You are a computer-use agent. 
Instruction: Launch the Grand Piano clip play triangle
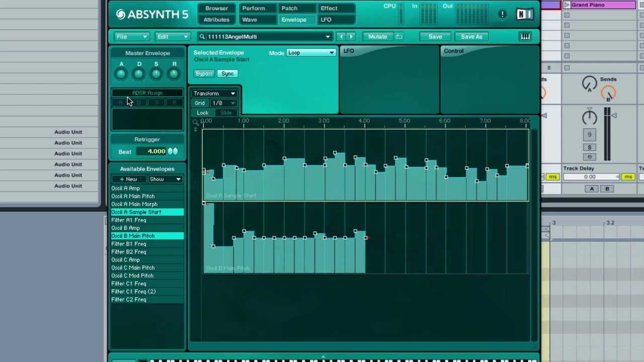[x=567, y=5]
